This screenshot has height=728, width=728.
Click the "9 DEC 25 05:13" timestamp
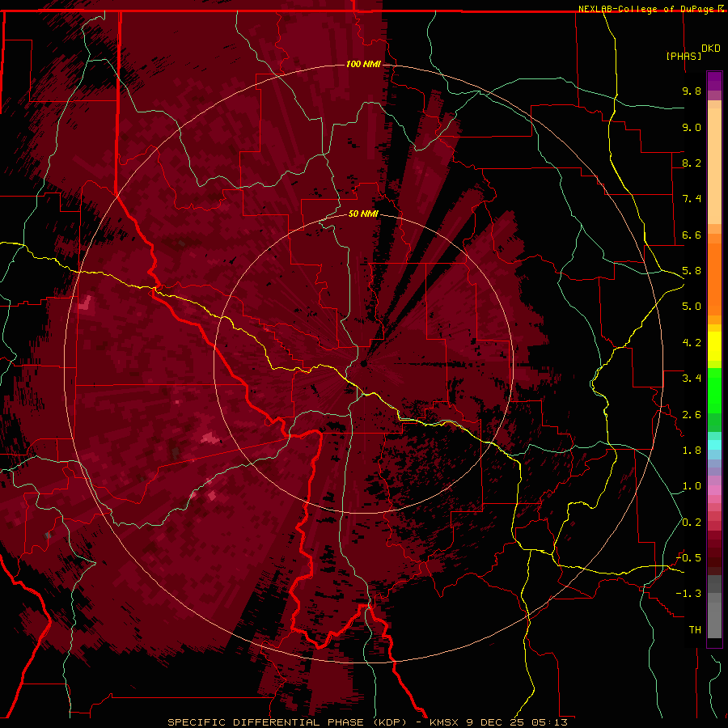click(516, 722)
